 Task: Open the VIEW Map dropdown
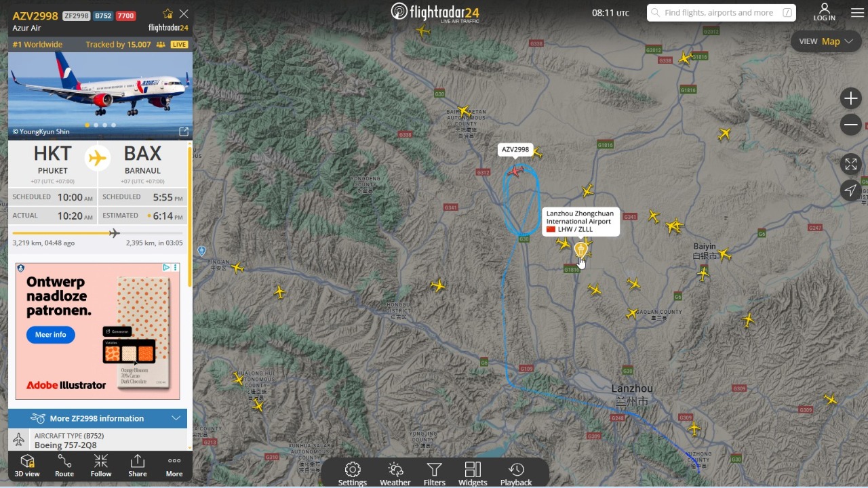point(826,41)
